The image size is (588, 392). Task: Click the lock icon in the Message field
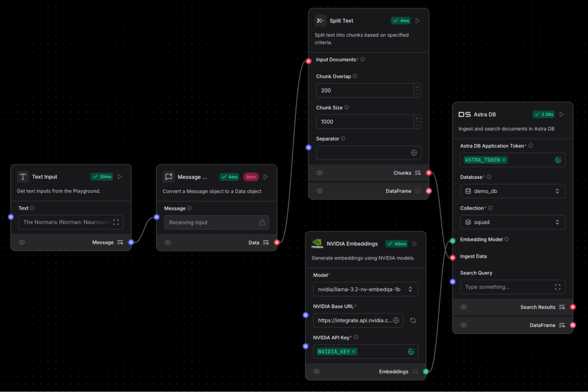(262, 222)
